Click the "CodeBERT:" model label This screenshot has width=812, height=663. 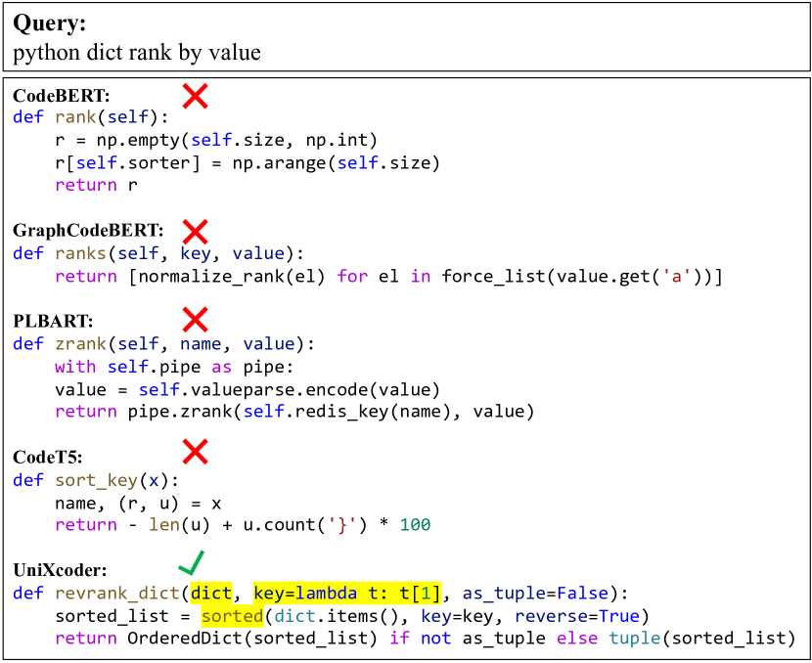pyautogui.click(x=61, y=96)
